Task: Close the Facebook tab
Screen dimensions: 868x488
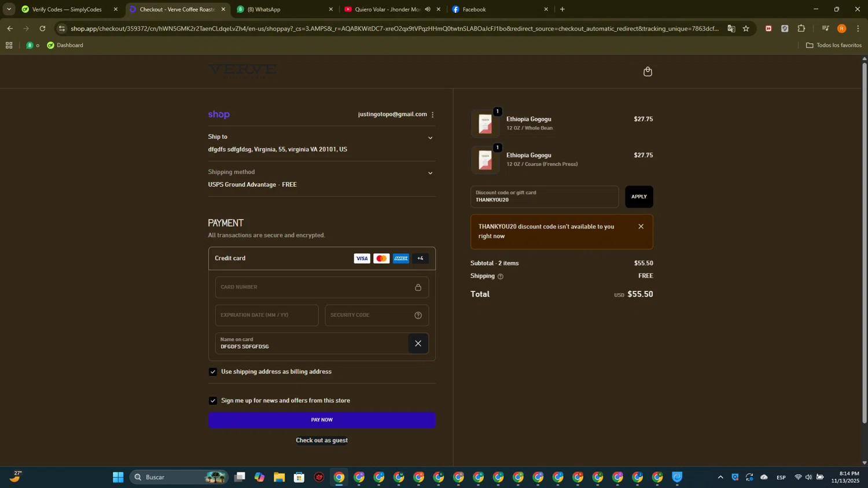Action: pyautogui.click(x=546, y=9)
